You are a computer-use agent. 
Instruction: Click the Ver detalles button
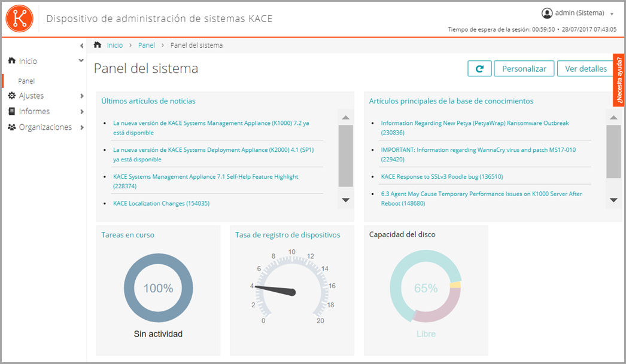pos(585,68)
